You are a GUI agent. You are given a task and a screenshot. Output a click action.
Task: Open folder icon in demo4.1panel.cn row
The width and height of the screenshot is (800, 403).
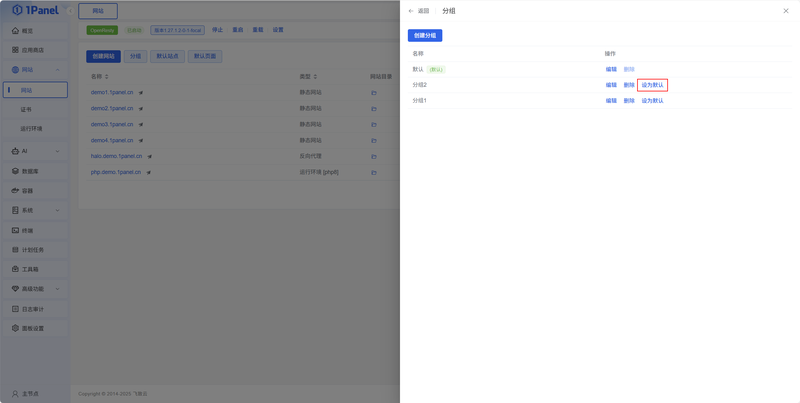point(374,140)
